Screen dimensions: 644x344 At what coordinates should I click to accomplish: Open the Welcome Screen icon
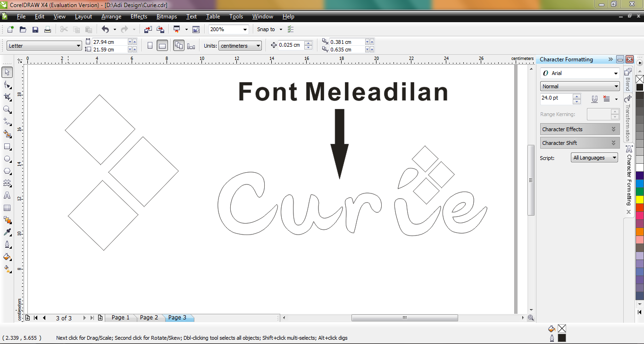tap(196, 29)
